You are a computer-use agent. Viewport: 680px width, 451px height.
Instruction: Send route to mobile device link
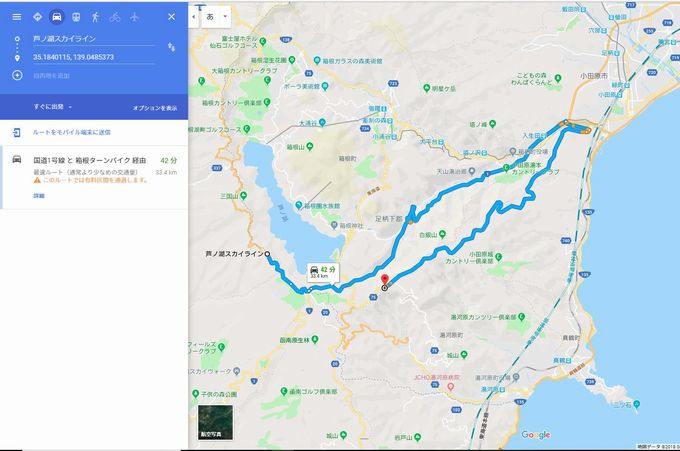(x=72, y=132)
